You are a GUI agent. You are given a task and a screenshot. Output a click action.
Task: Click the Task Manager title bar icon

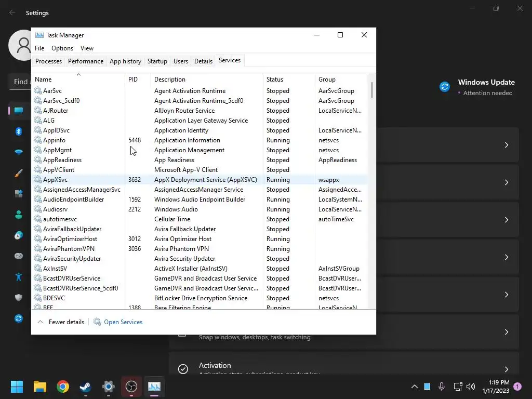[39, 35]
